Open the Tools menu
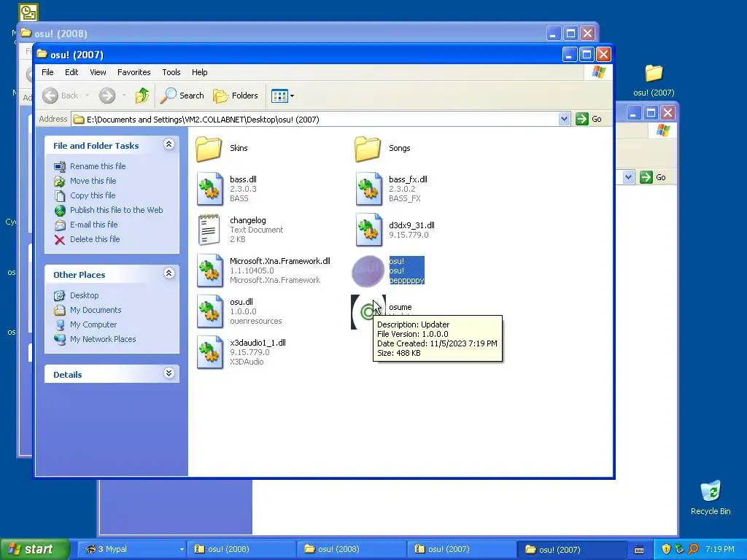The height and width of the screenshot is (560, 747). coord(171,72)
